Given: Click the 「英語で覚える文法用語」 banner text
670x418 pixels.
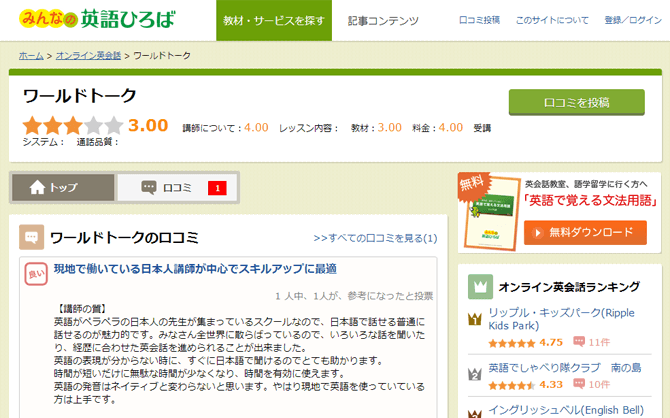Looking at the screenshot, I should click(x=590, y=200).
